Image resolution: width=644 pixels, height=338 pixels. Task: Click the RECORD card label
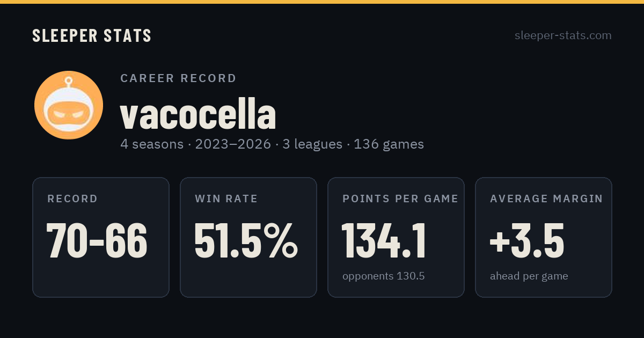(x=72, y=199)
